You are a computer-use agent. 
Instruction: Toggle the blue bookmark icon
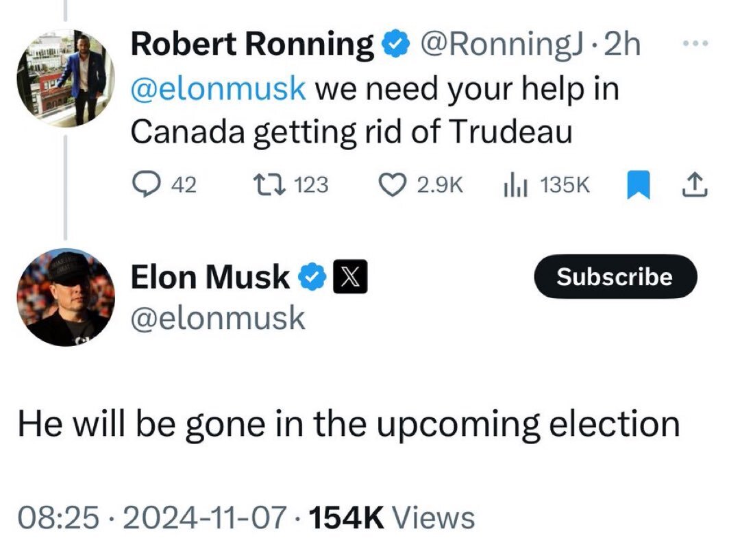point(638,184)
